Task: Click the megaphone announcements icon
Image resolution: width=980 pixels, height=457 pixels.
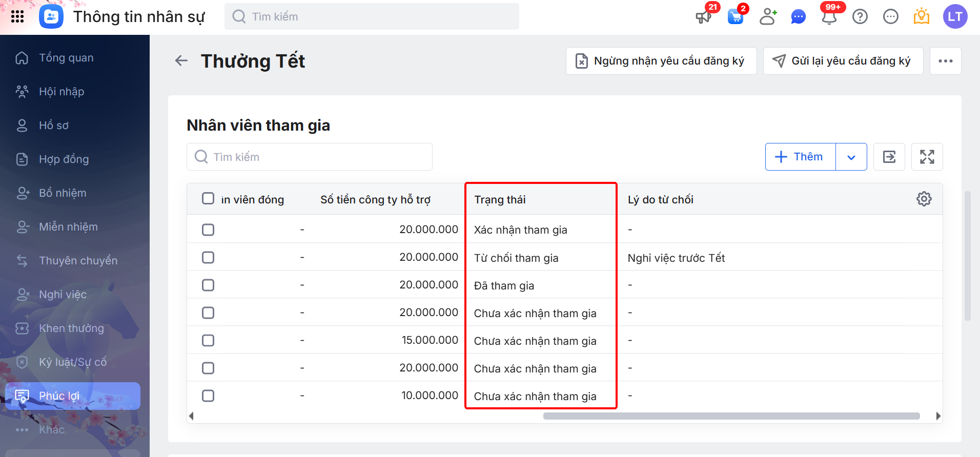Action: [x=703, y=17]
